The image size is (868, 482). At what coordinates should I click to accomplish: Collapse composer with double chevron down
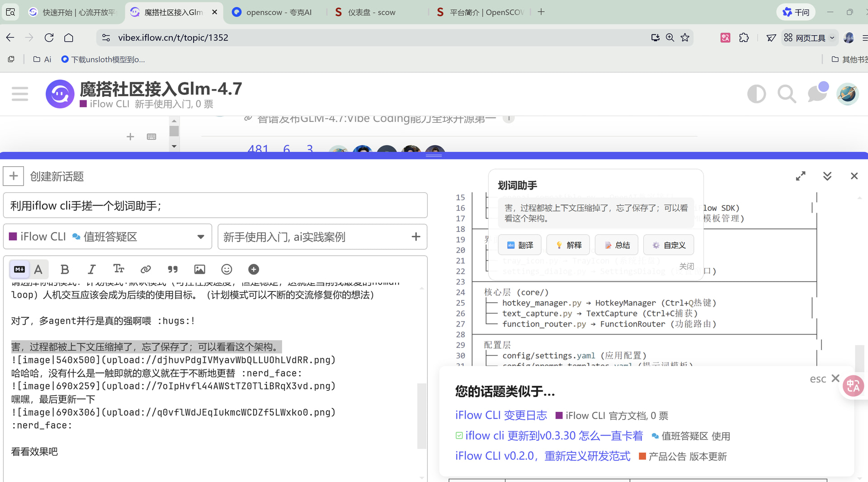click(827, 176)
